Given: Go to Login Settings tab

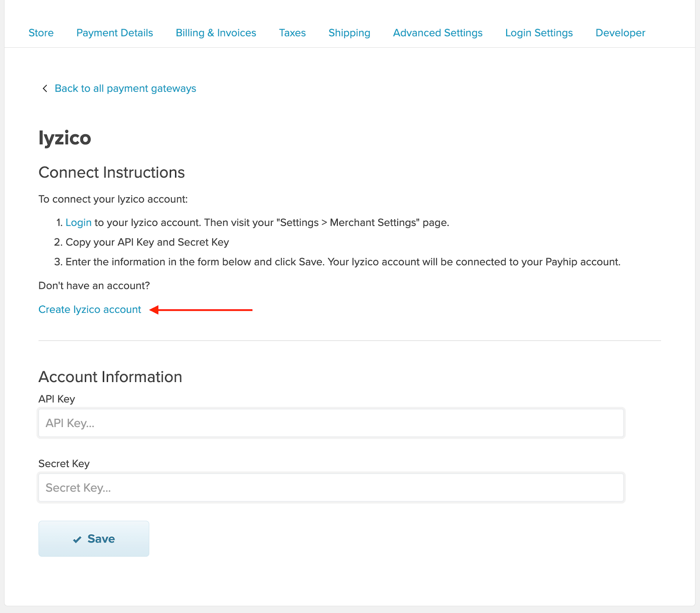Looking at the screenshot, I should pos(539,33).
